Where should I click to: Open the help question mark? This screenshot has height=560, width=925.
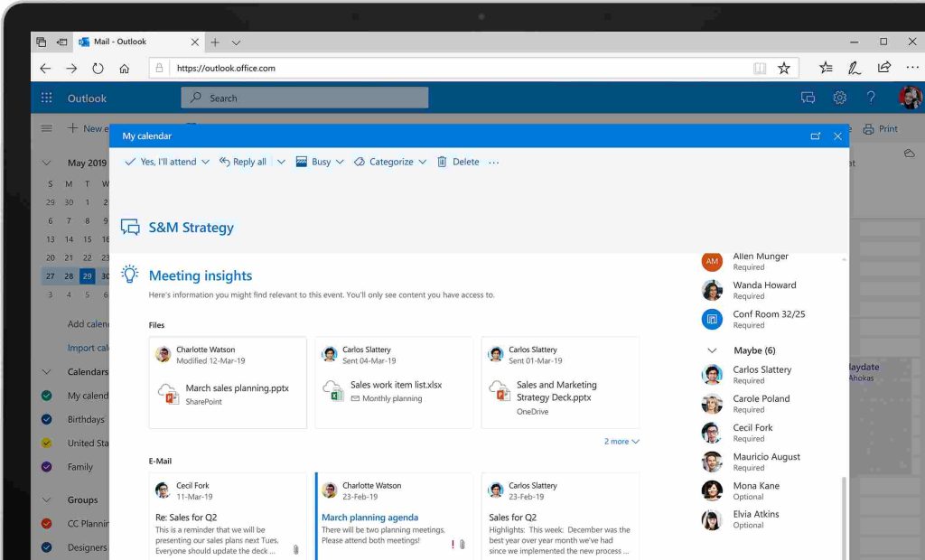(871, 98)
